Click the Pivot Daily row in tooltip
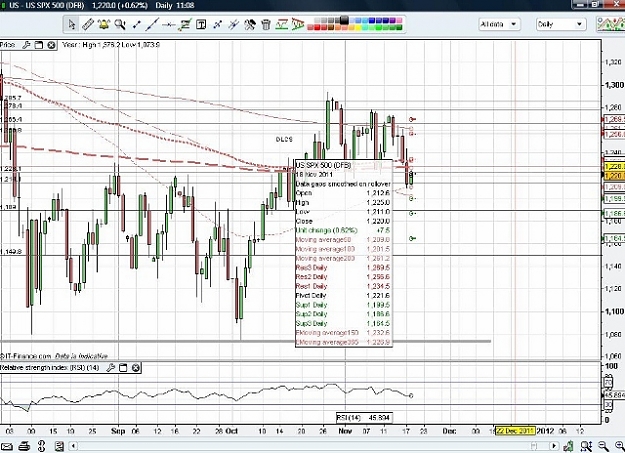625x453 pixels. (x=343, y=295)
